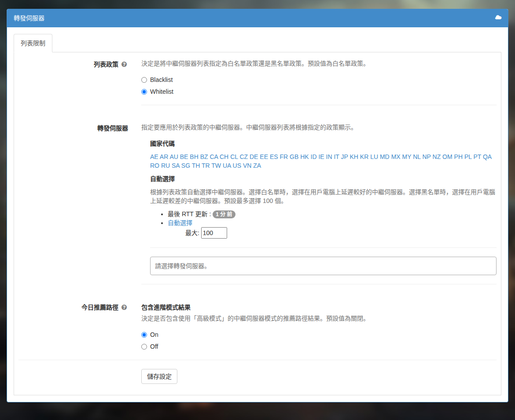The width and height of the screenshot is (515, 420).
Task: Click country code KR
Action: (x=364, y=157)
